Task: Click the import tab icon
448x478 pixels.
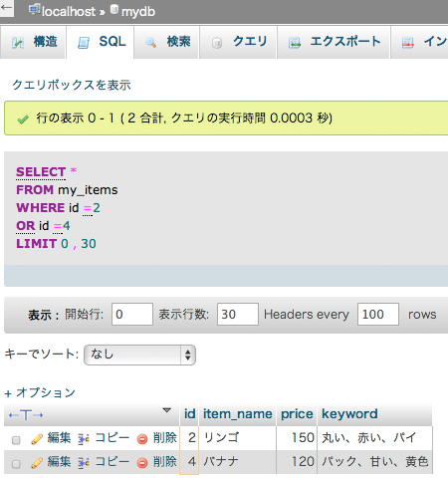Action: 408,43
